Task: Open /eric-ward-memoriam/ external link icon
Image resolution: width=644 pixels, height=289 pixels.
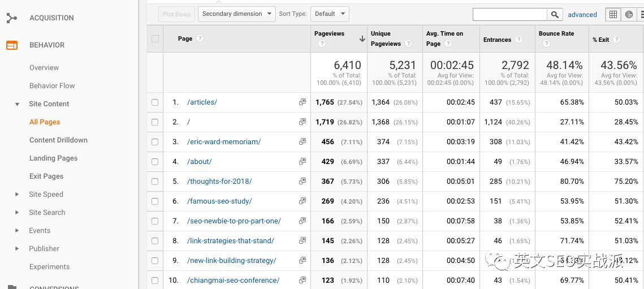Action: 302,141
